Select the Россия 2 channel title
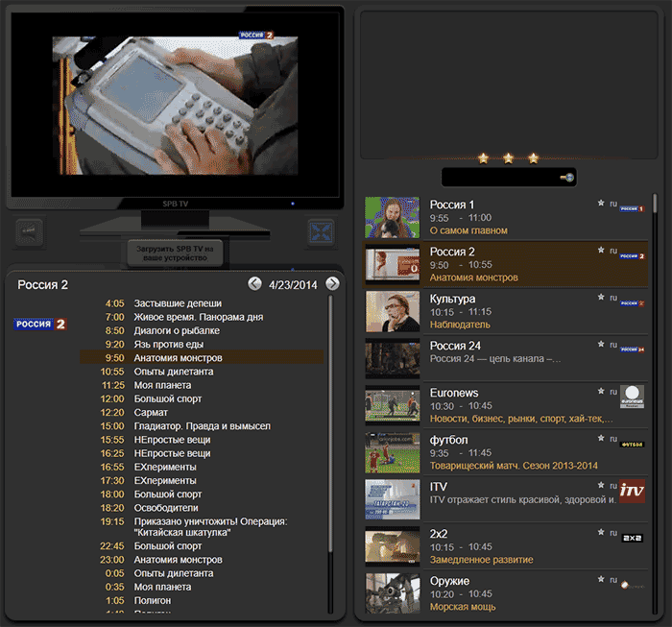 point(452,252)
